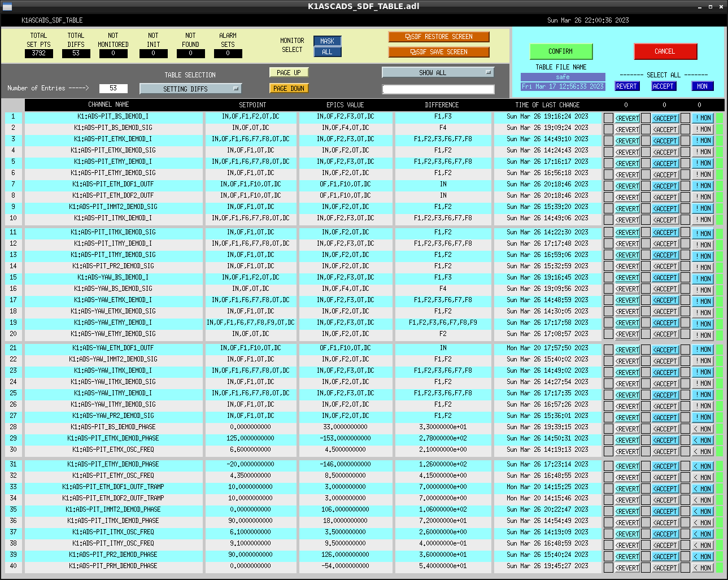Click <REVERT for row 22 K1:ADS-YAW_IMMT2_DEMOD_SIG

627,361
